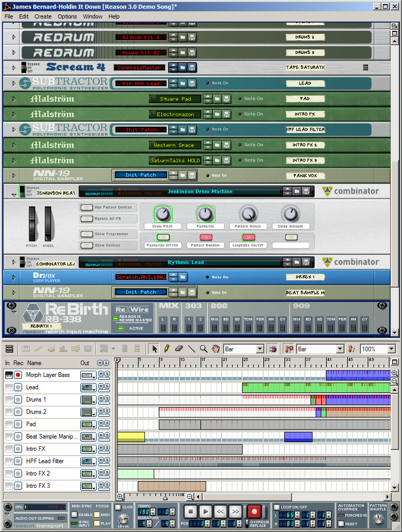The width and height of the screenshot is (402, 532).
Task: Select the Line tool
Action: 191,349
